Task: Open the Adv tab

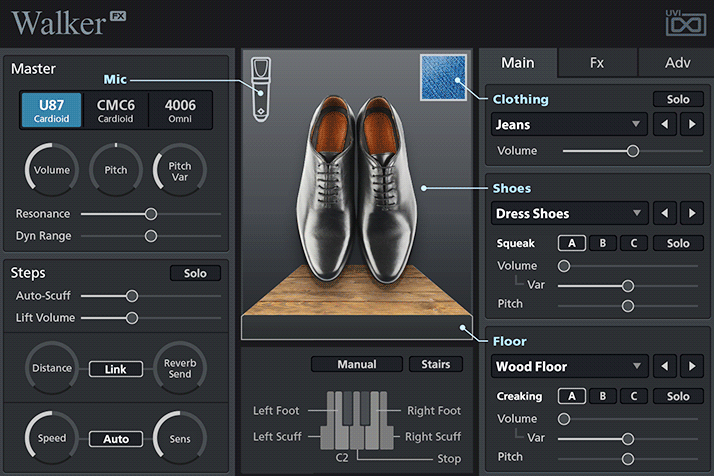Action: coord(676,62)
